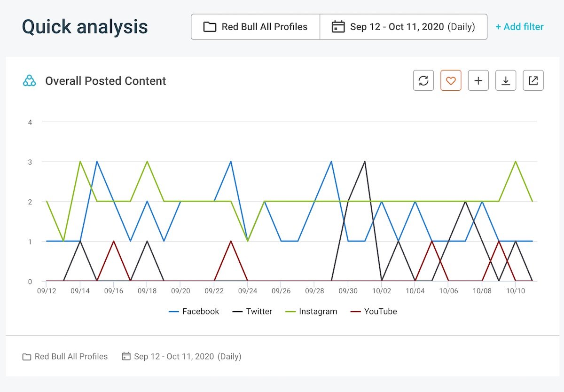Click the footer Red Bull All Profiles text
This screenshot has width=564, height=392.
click(71, 356)
